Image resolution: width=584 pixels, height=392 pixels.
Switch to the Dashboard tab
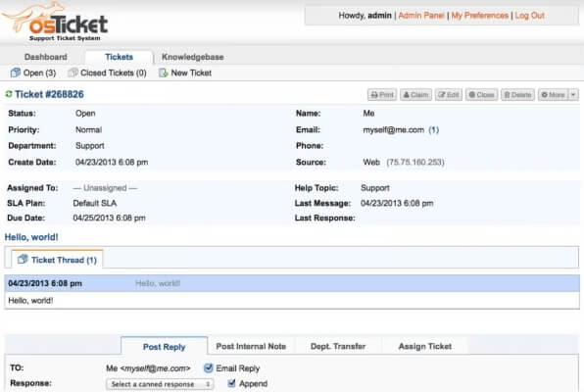[46, 57]
